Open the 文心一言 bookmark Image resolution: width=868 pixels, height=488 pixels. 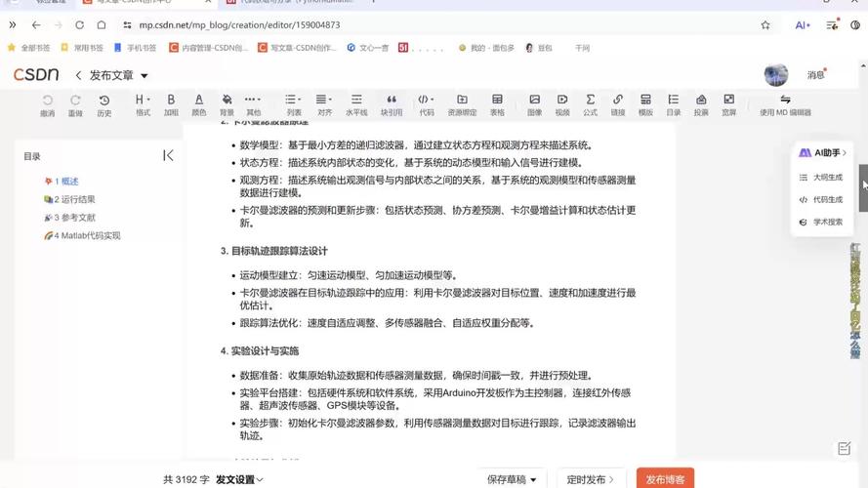point(367,48)
